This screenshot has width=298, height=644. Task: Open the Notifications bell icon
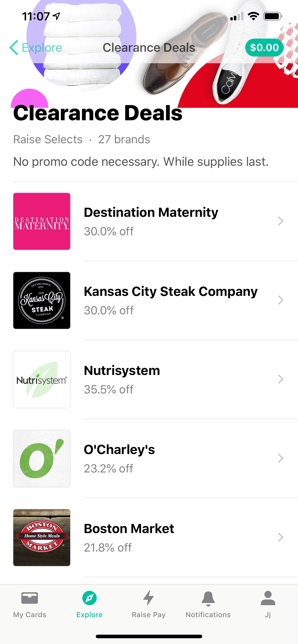[208, 598]
